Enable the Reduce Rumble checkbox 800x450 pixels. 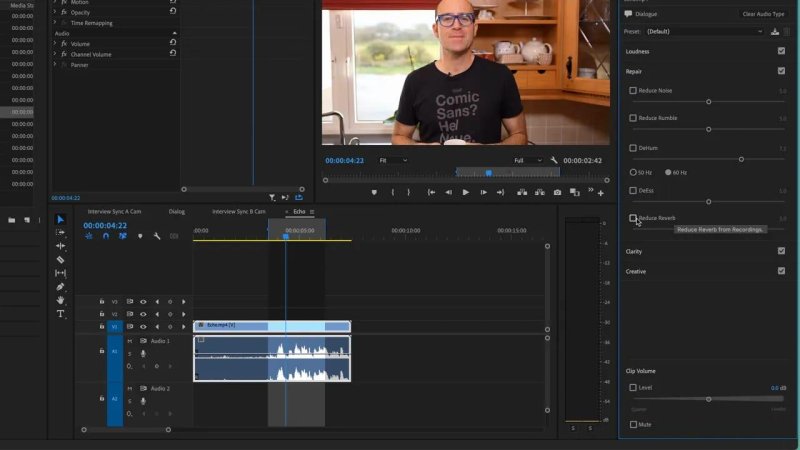click(x=633, y=118)
